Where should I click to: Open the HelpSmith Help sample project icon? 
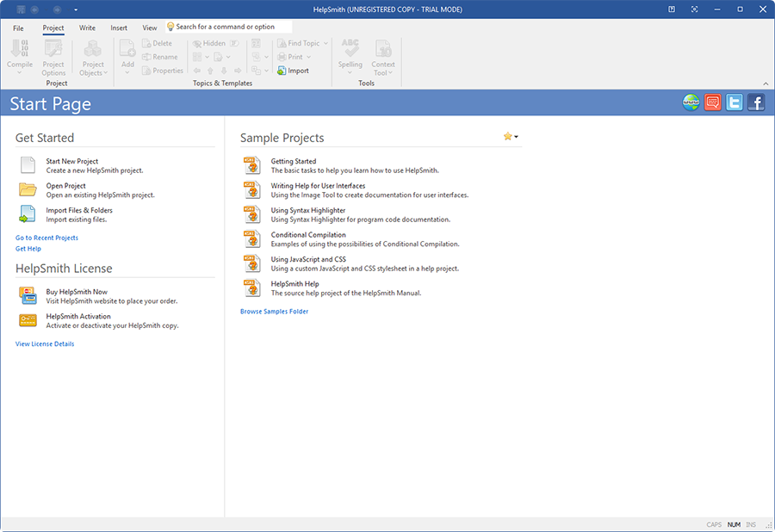pos(252,288)
